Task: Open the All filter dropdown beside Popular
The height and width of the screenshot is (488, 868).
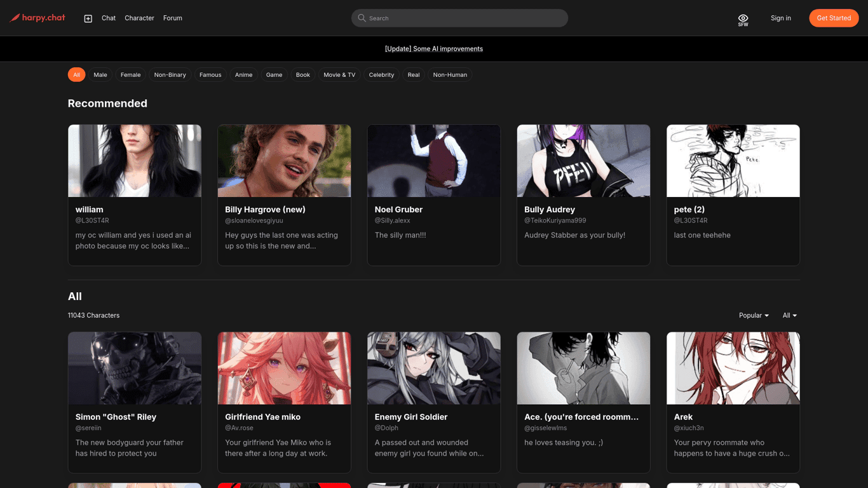Action: click(x=790, y=315)
